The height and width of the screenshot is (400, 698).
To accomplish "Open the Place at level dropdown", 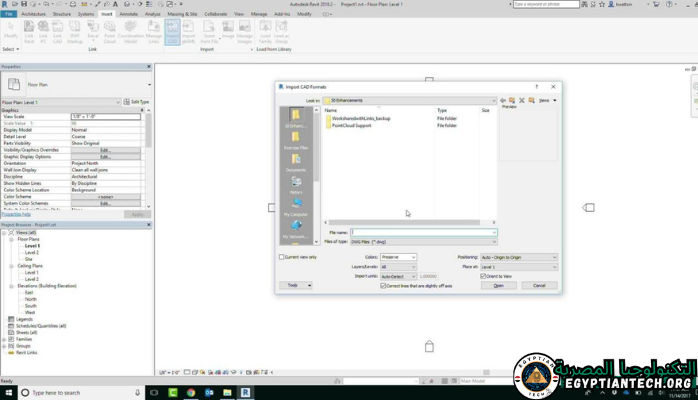I will (519, 267).
